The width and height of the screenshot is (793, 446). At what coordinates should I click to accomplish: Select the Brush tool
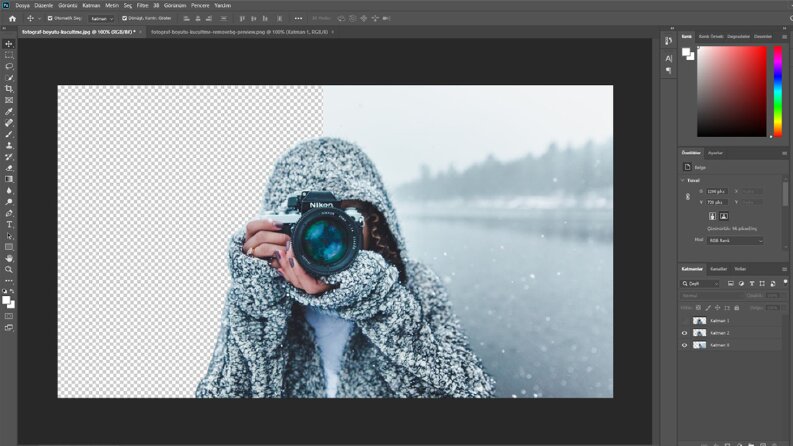9,134
